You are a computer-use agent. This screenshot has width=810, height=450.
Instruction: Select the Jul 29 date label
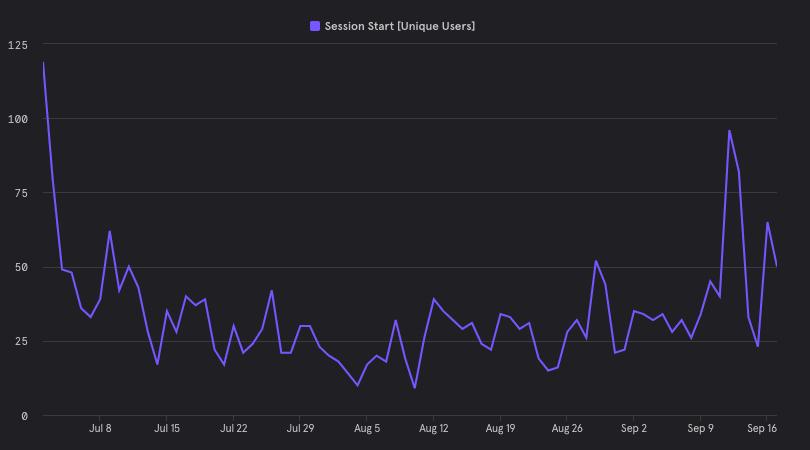[x=300, y=428]
